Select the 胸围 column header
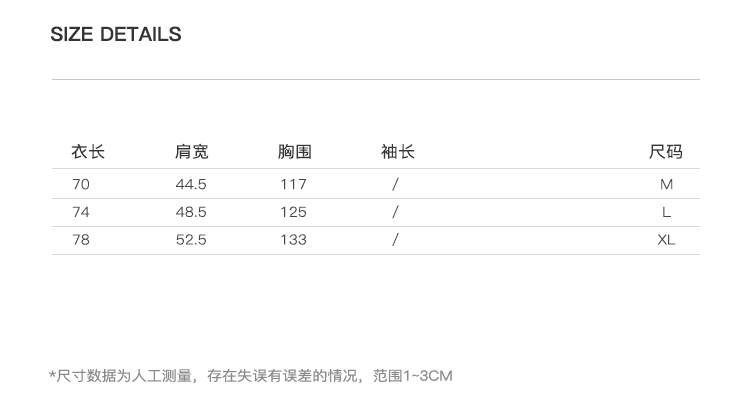This screenshot has width=750, height=407. (x=295, y=152)
